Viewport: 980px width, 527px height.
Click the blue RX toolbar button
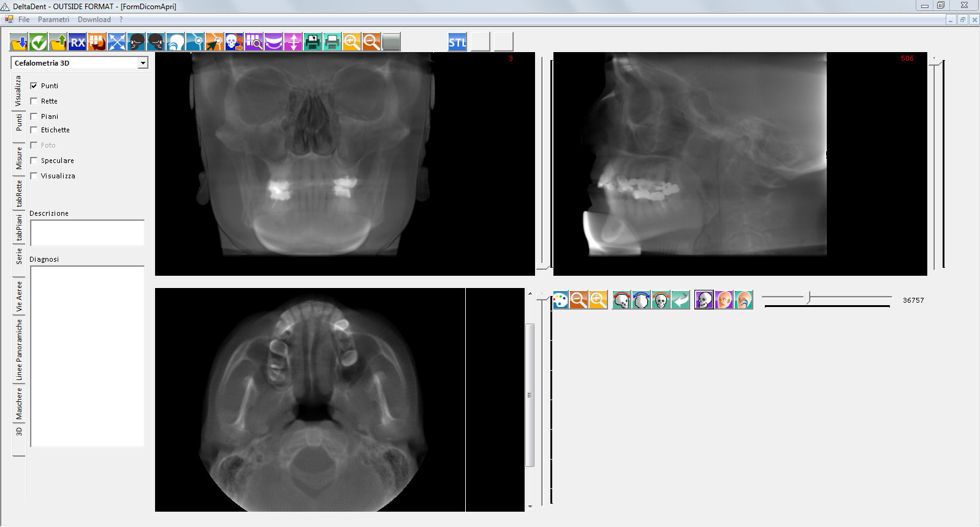78,42
